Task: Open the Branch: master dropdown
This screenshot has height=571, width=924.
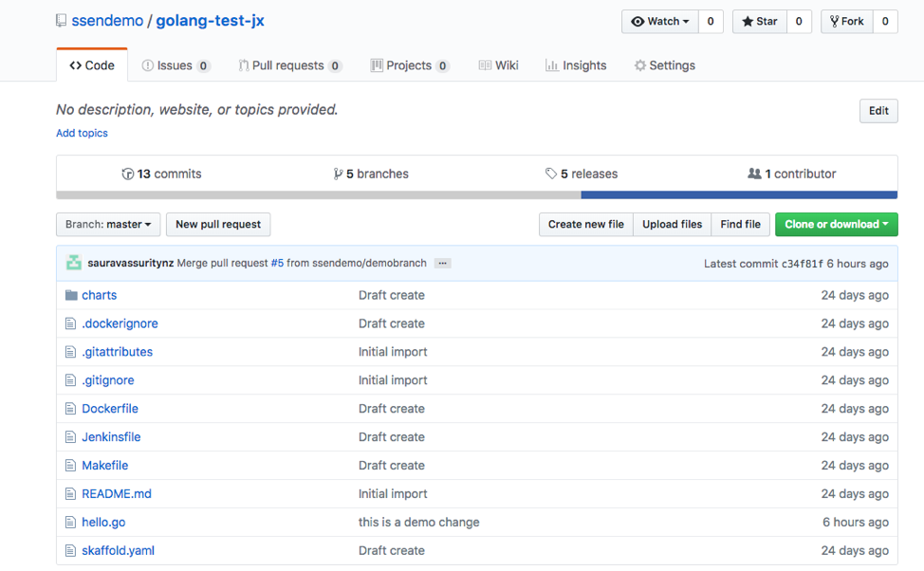Action: pyautogui.click(x=108, y=225)
